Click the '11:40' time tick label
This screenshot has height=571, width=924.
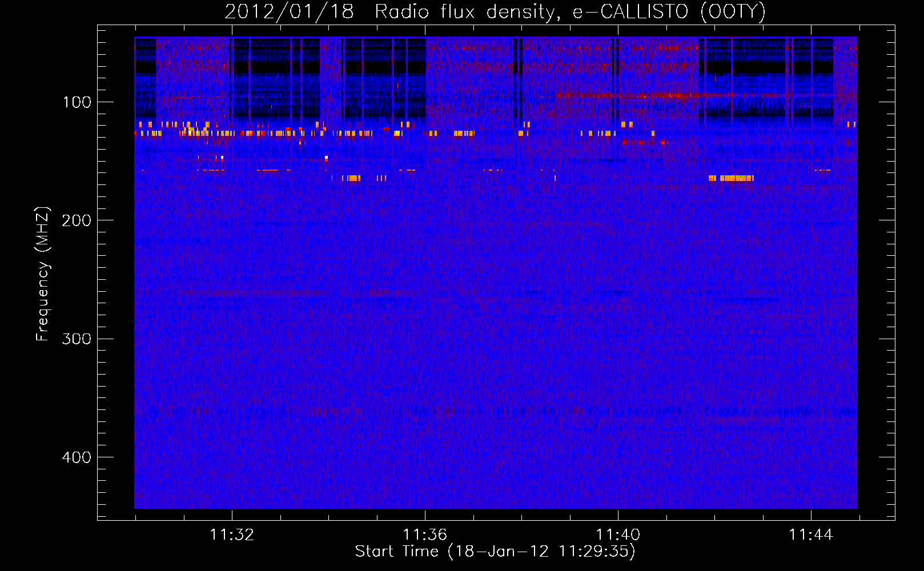(618, 535)
